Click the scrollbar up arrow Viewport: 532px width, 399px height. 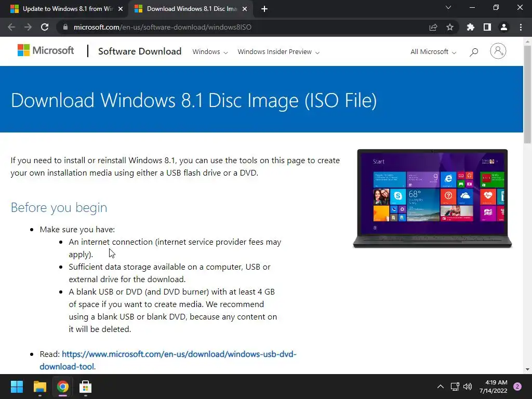point(527,41)
